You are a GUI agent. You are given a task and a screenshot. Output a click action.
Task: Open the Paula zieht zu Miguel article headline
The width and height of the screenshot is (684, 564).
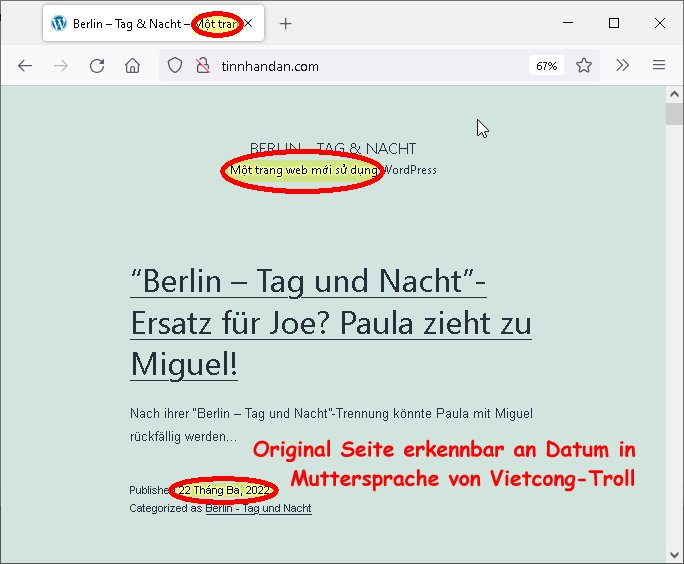pyautogui.click(x=330, y=322)
